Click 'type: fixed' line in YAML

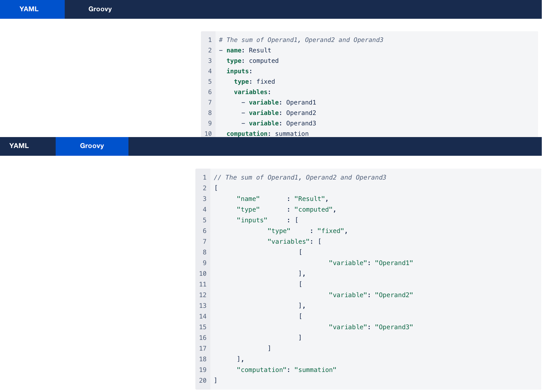254,82
